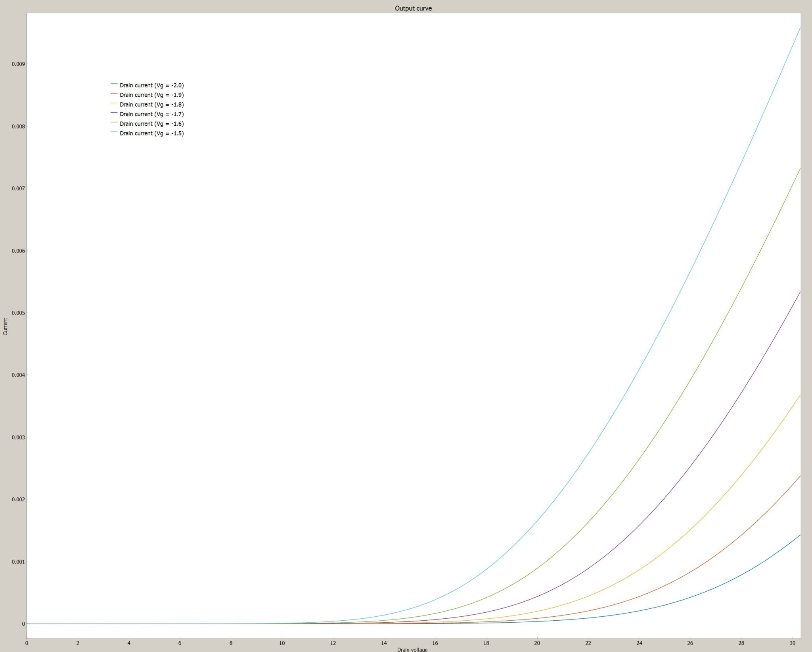Click y-axis tick label 0.009
This screenshot has height=652, width=812.
[x=18, y=64]
